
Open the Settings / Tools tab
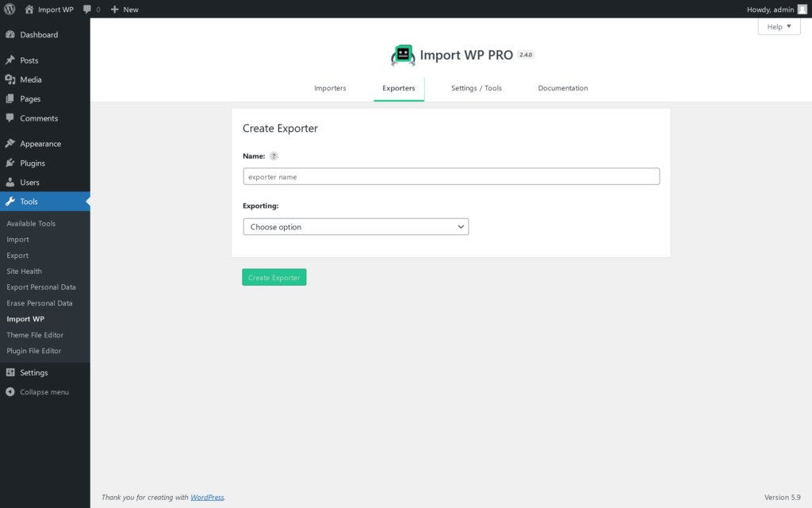click(477, 88)
